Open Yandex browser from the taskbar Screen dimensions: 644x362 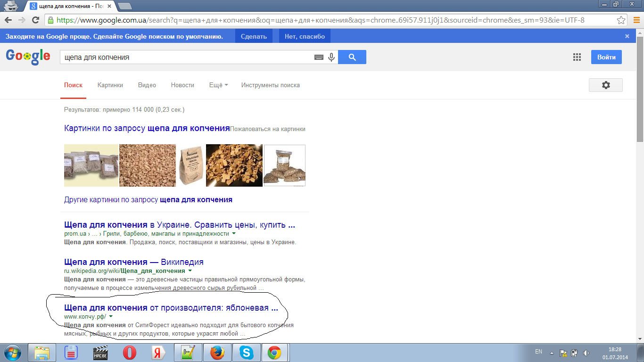[158, 353]
